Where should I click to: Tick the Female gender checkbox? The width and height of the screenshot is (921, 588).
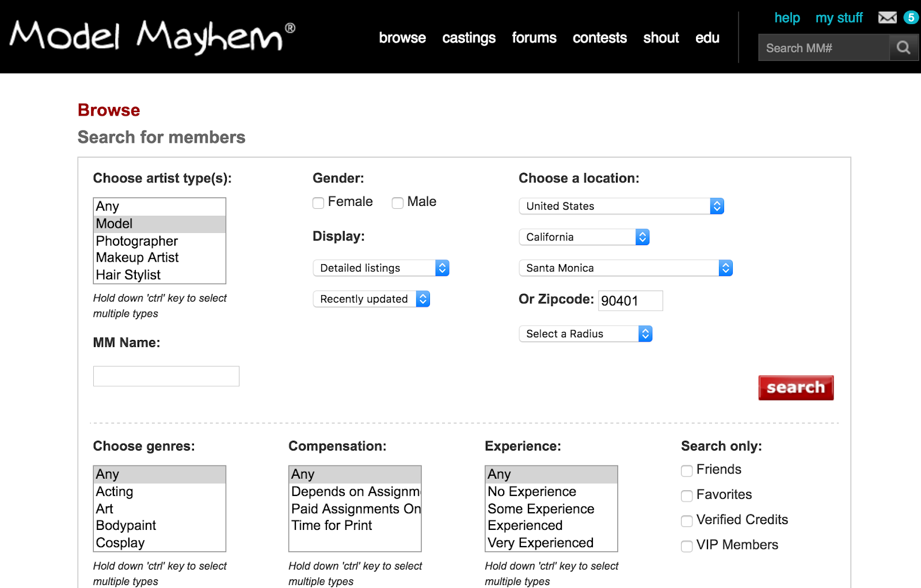pyautogui.click(x=318, y=203)
